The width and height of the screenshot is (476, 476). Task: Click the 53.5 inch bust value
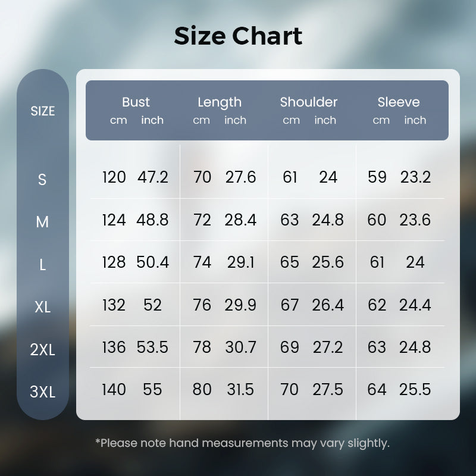pyautogui.click(x=153, y=347)
